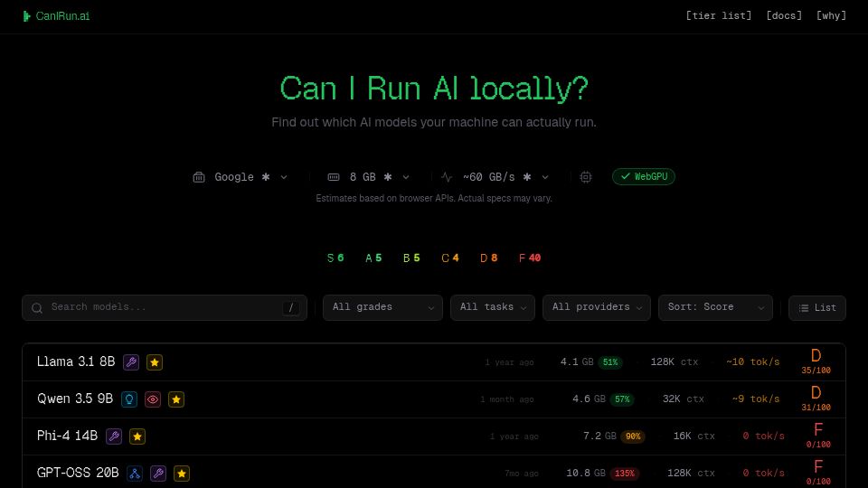The width and height of the screenshot is (868, 488).
Task: Open the why page
Action: [x=831, y=15]
